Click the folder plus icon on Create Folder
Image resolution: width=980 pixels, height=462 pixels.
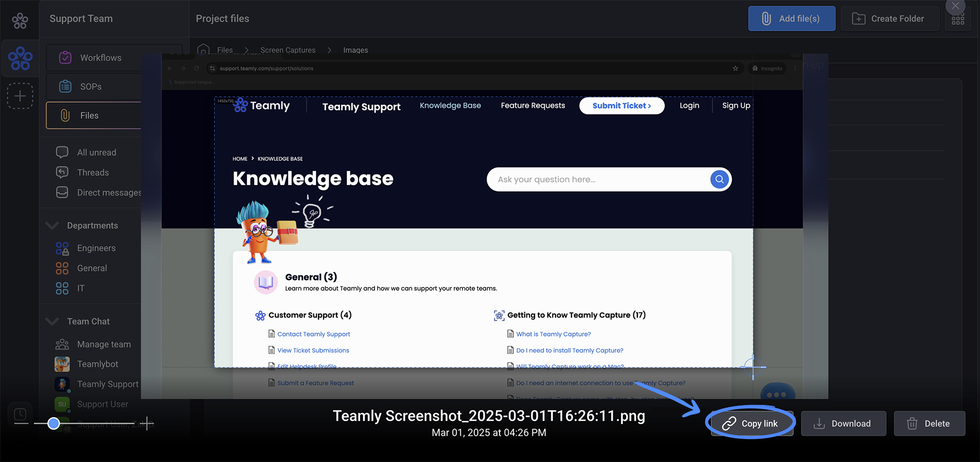click(x=859, y=19)
